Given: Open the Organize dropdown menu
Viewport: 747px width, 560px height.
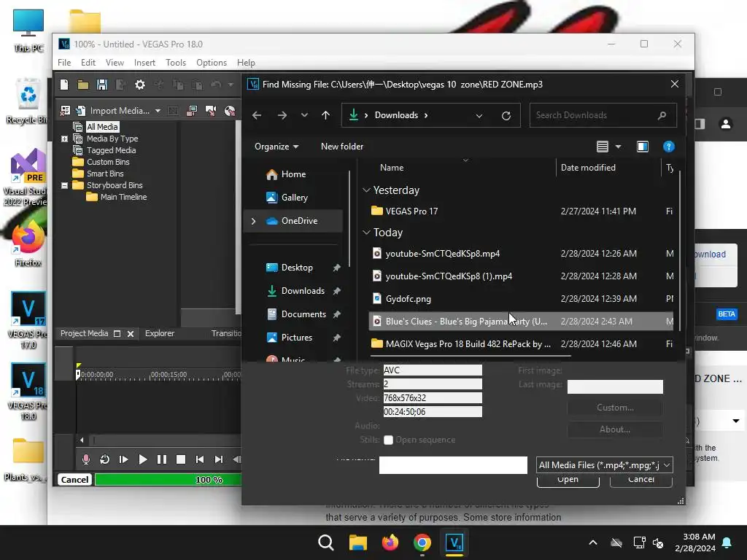Looking at the screenshot, I should coord(276,147).
